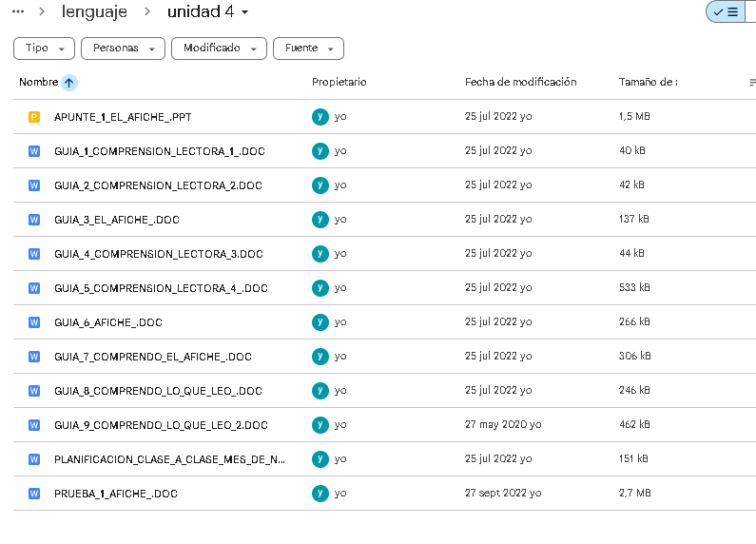Click the owner avatar in the GUIA_9_COMPRENDO_LO_QUE_LEO_2.DOC row
The image size is (756, 544).
[x=320, y=425]
